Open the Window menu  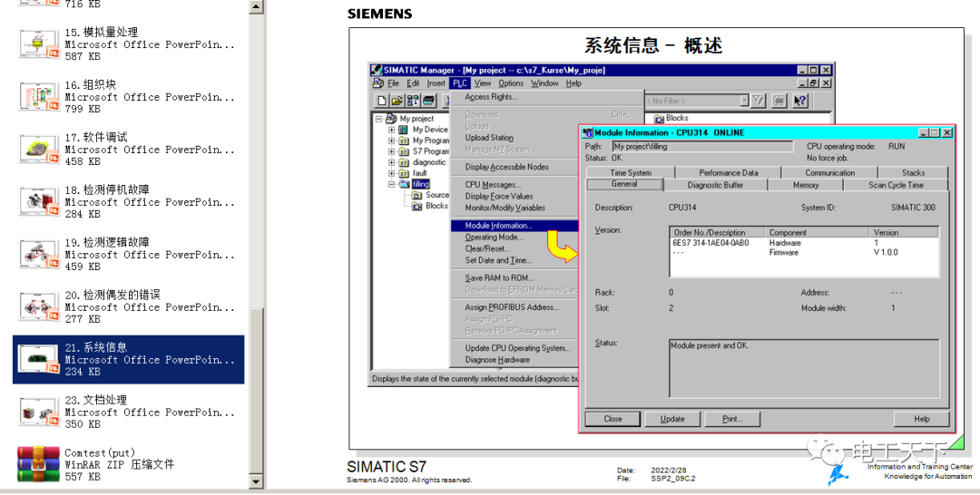pyautogui.click(x=544, y=83)
